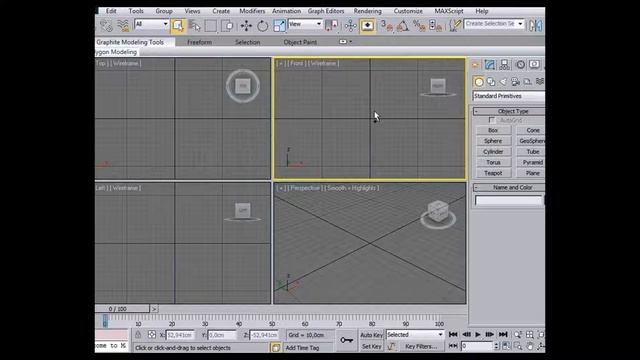Click the Select by Name icon
640x360 pixels.
[x=195, y=26]
